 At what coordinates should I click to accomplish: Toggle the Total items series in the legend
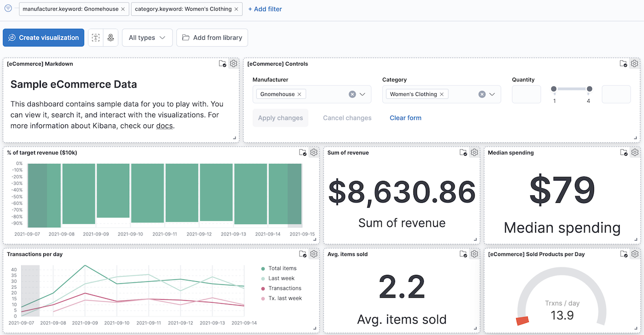click(x=283, y=268)
